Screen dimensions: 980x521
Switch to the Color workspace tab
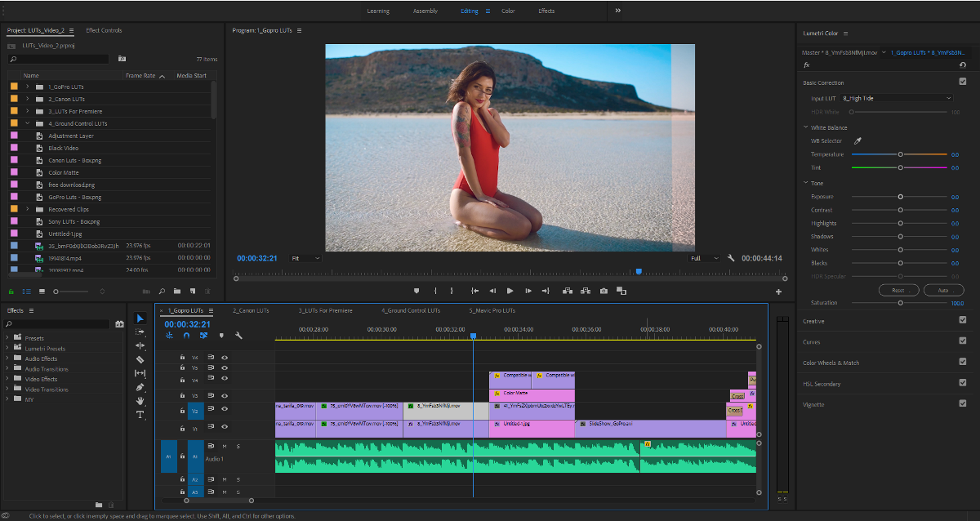(508, 11)
